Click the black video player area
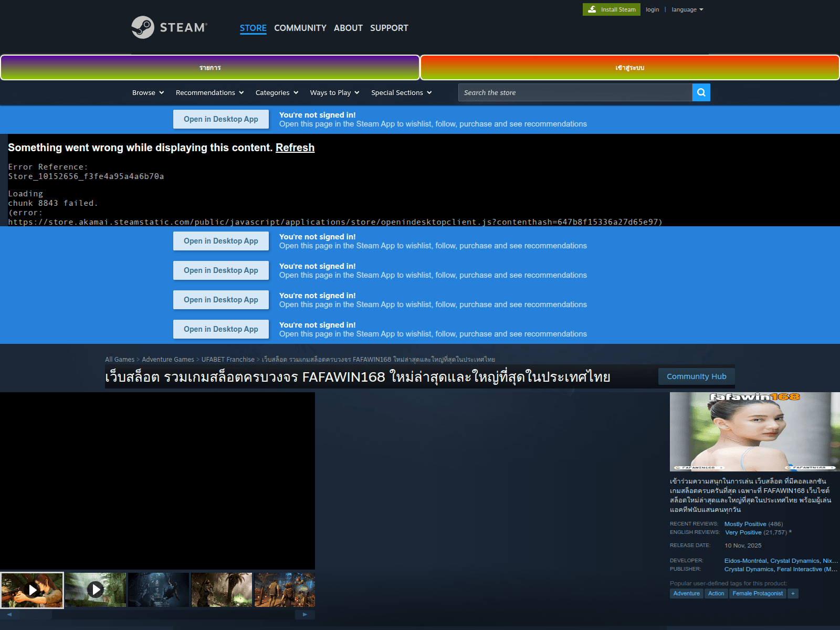Viewport: 840px width, 630px height. 157,481
